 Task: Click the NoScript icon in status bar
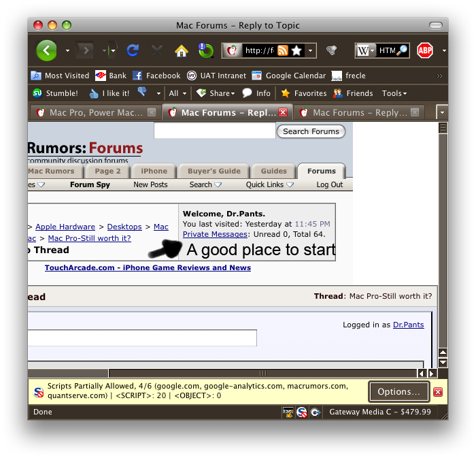click(302, 412)
